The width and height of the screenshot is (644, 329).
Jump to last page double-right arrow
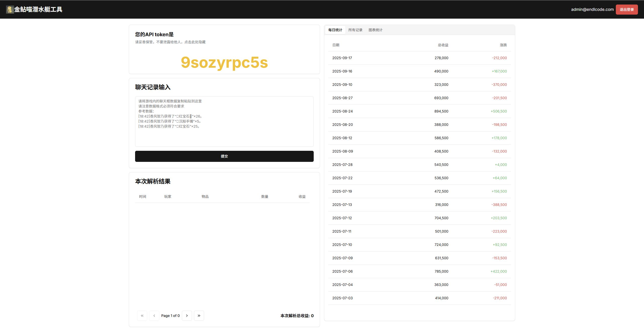(x=199, y=316)
